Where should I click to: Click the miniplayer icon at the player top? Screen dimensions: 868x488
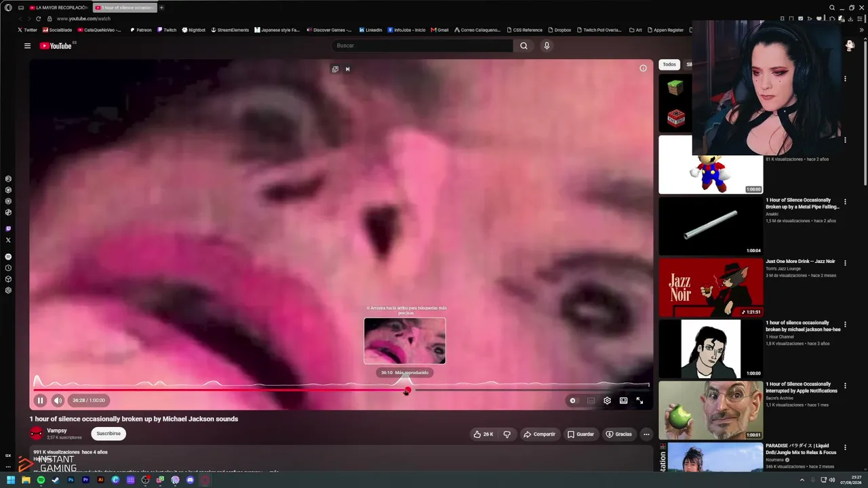tap(335, 69)
